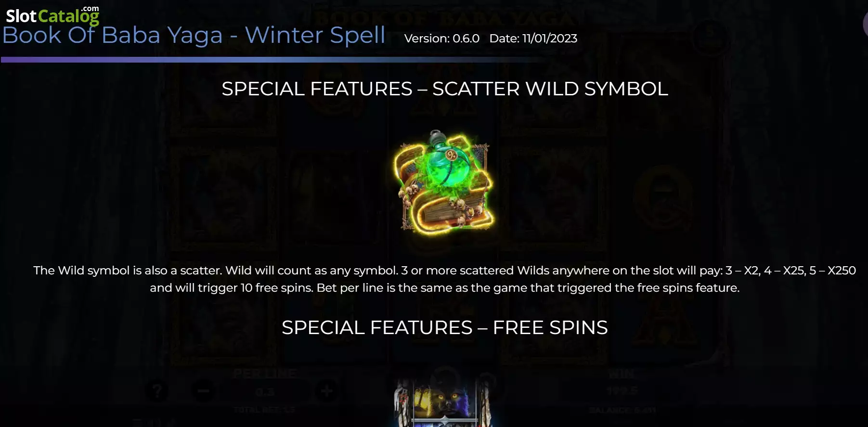
Task: Click the purple circle button at top-right edge
Action: pos(865,23)
